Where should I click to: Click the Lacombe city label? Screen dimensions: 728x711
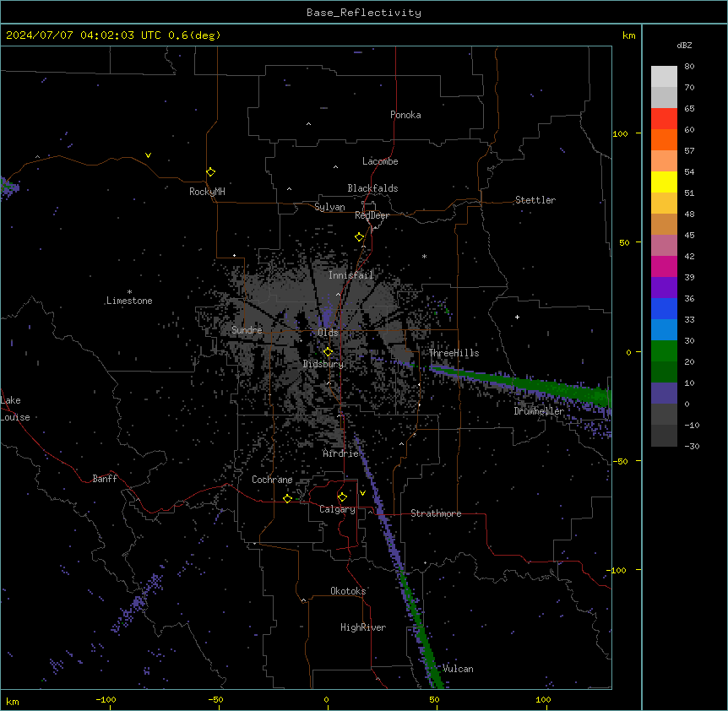click(380, 161)
